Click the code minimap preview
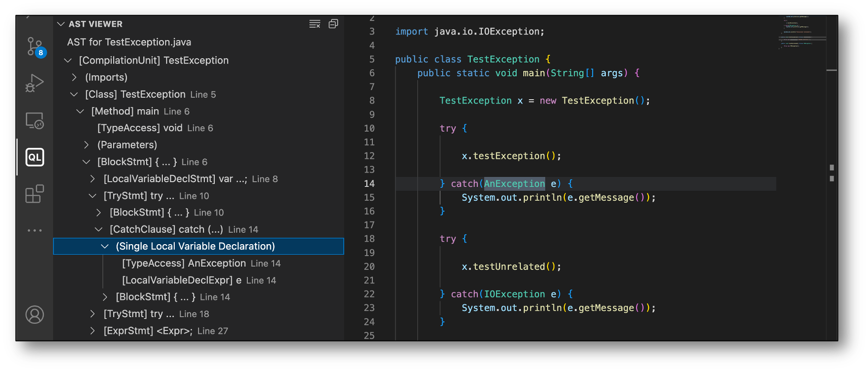Screen dimensions: 868x371 tap(802, 32)
